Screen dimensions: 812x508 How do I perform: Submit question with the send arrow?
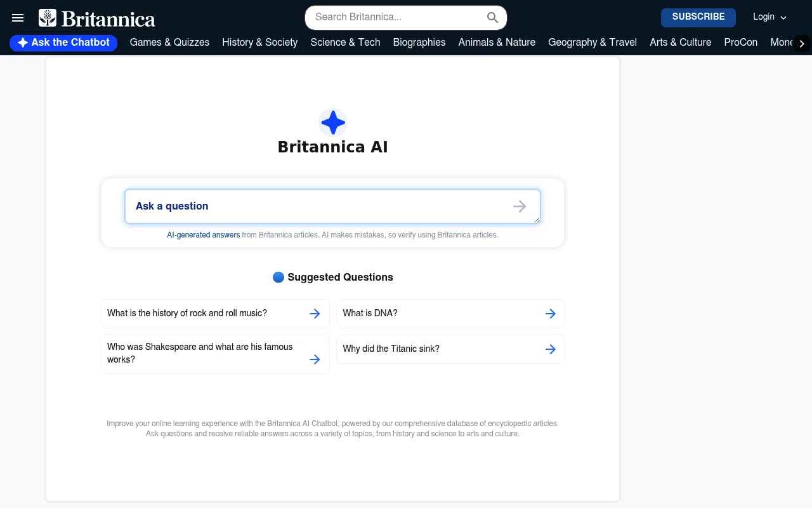[520, 206]
